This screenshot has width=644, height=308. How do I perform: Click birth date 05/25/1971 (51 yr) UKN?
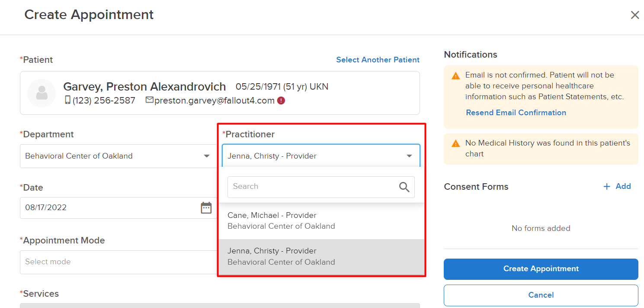(x=282, y=87)
